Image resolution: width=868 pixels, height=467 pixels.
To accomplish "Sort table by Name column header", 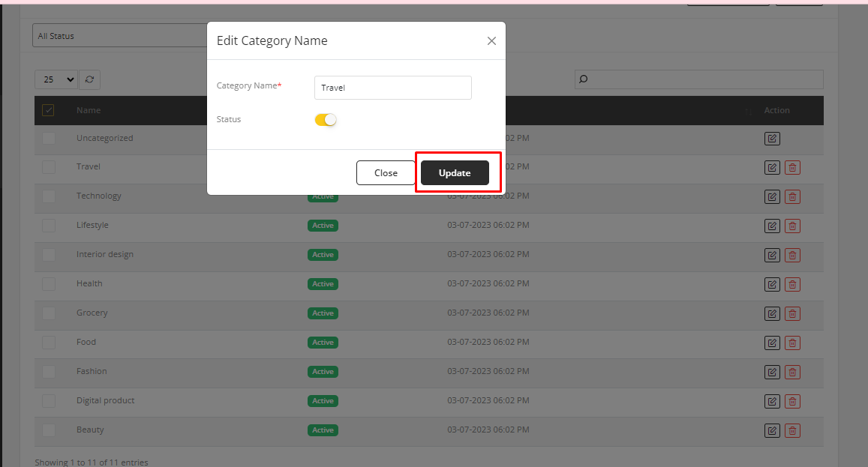I will (89, 110).
